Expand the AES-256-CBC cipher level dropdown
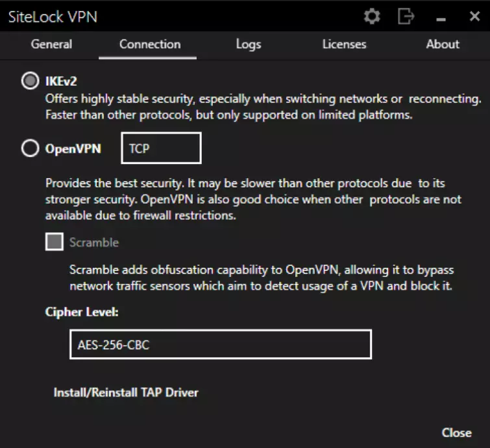 (220, 344)
